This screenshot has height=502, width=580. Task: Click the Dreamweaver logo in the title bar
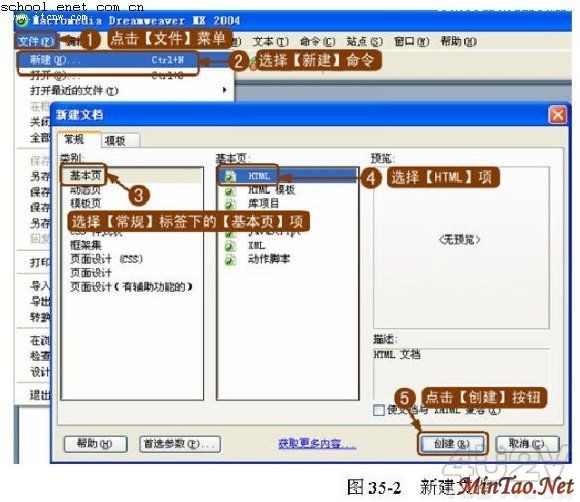(23, 20)
